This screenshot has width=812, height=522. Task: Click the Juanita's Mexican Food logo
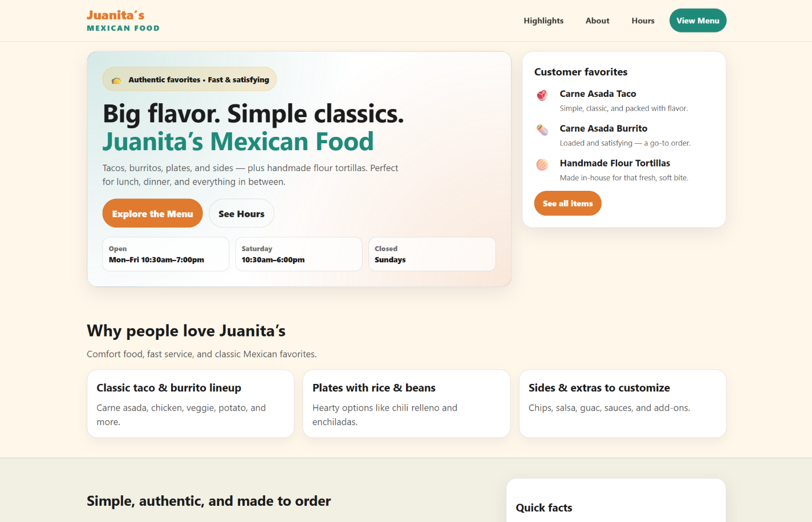(122, 20)
